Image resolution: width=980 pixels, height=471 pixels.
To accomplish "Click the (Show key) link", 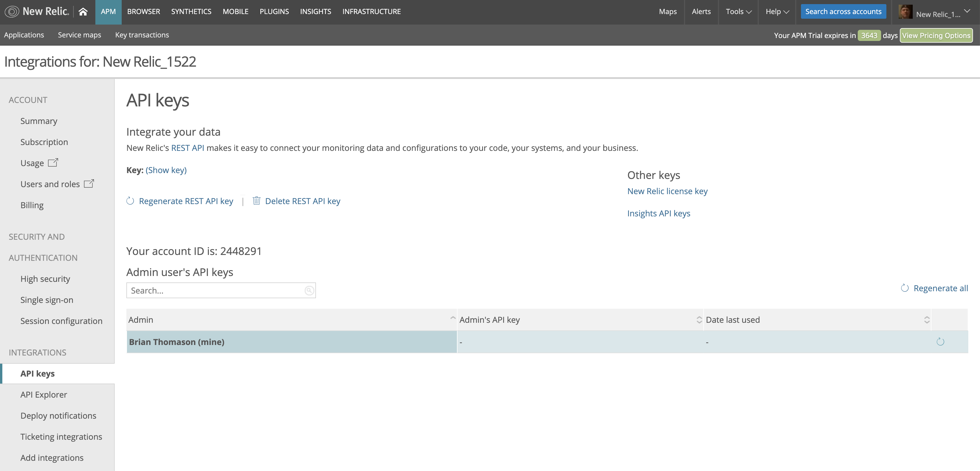I will point(166,170).
